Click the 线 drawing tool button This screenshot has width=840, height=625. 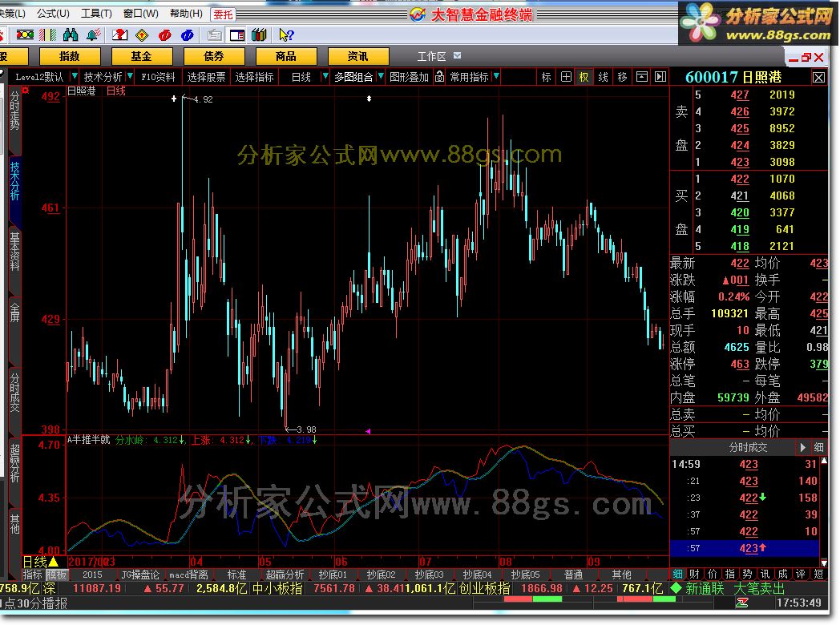coord(604,77)
